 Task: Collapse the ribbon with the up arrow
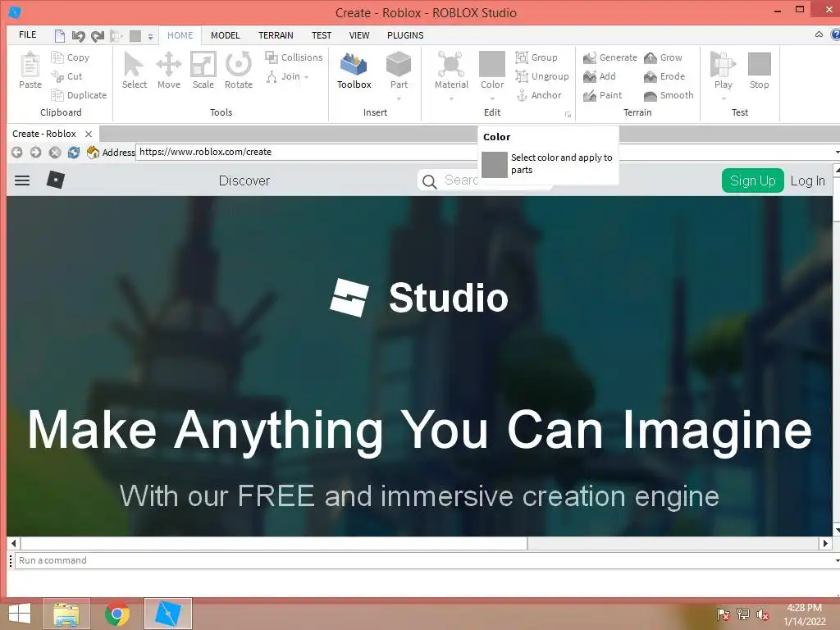[x=819, y=34]
